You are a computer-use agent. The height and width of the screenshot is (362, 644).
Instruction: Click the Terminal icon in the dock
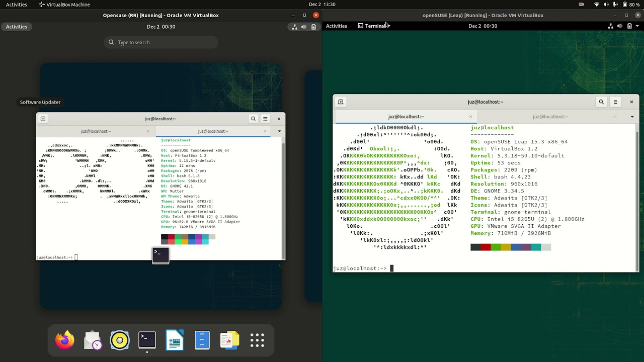(x=147, y=340)
